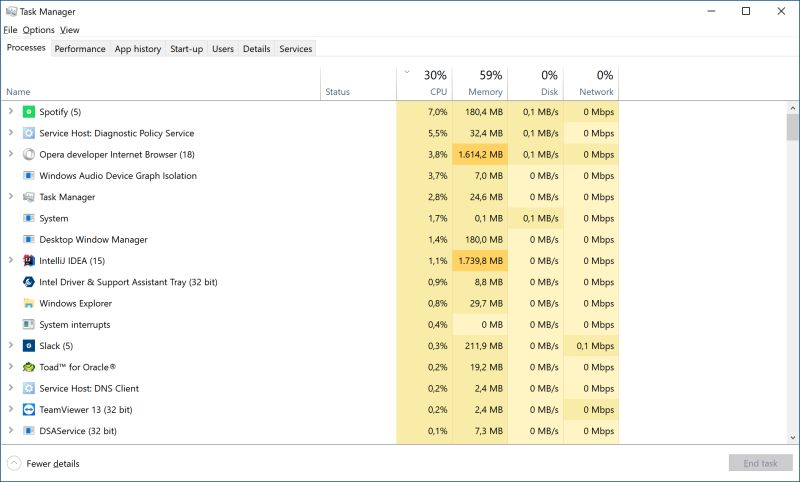
Task: Click the scrollbar thumb of process list
Action: point(792,127)
